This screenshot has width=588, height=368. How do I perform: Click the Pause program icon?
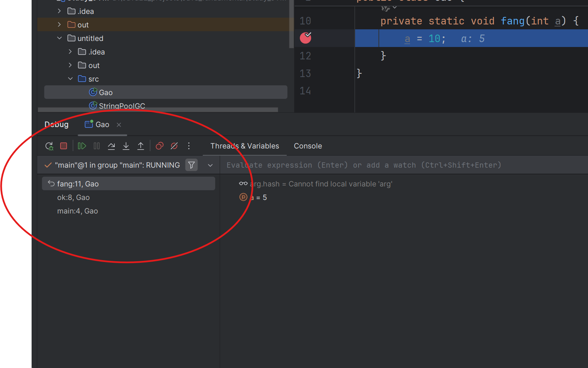pos(97,146)
